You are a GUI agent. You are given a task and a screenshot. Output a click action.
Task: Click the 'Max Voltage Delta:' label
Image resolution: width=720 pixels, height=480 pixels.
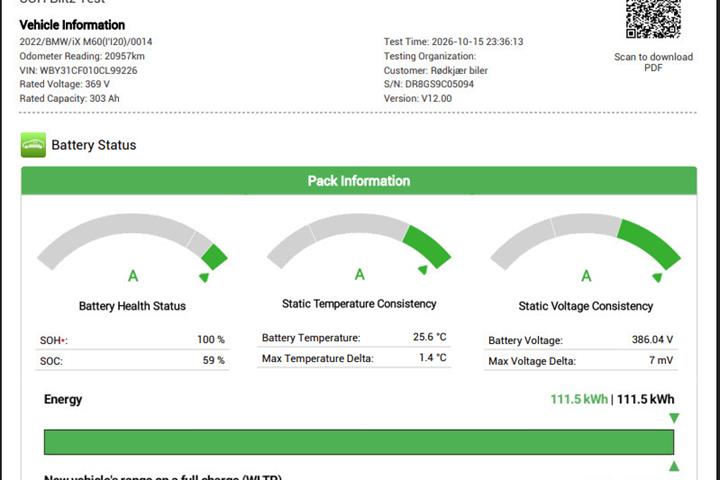(532, 361)
